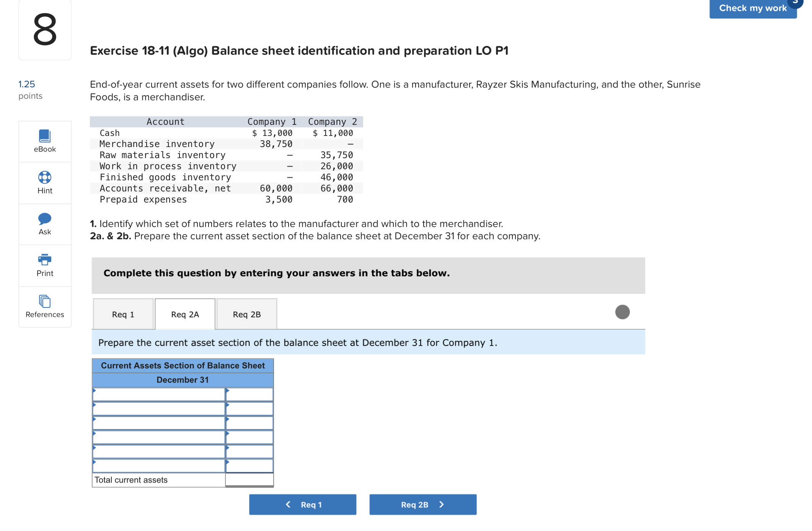The width and height of the screenshot is (812, 531).
Task: Navigate to Req 2B using bottom navigation button
Action: (x=422, y=504)
